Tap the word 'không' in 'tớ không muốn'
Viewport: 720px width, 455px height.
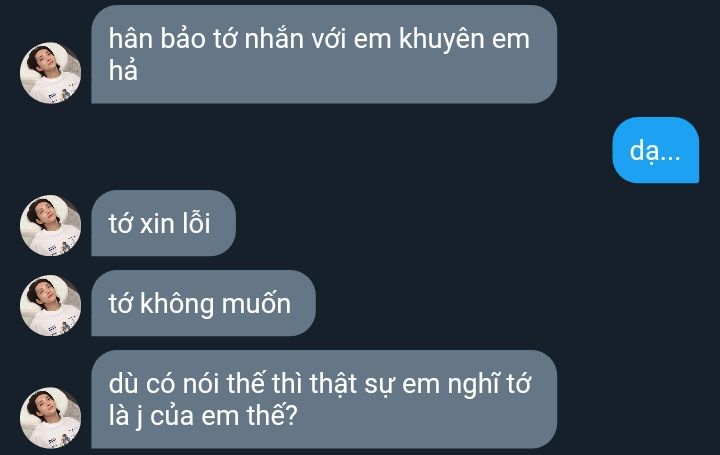[177, 304]
